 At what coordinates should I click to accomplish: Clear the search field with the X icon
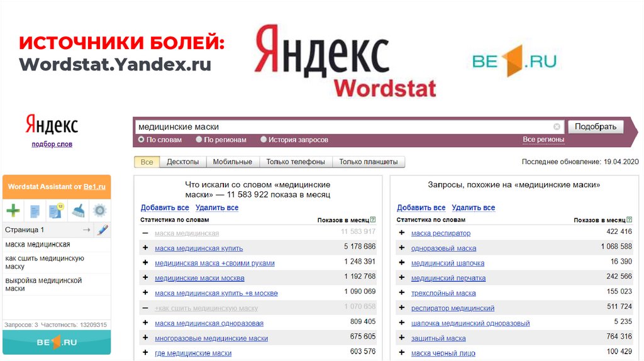[x=557, y=126]
